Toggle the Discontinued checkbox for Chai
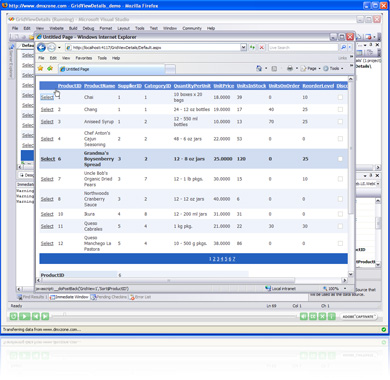The height and width of the screenshot is (380, 390). 340,97
